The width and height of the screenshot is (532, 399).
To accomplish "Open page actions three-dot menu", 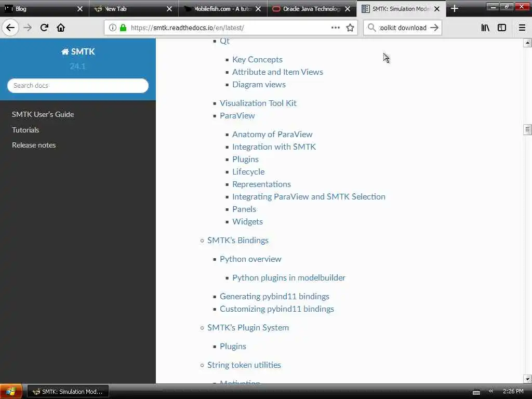I will 336,28.
